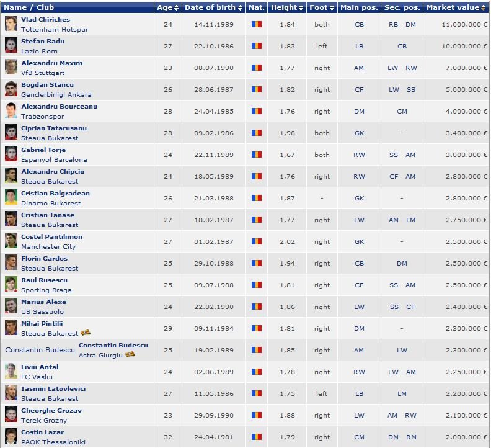Click Romania flag in Costin Lazar row
This screenshot has width=491, height=448.
coord(257,437)
